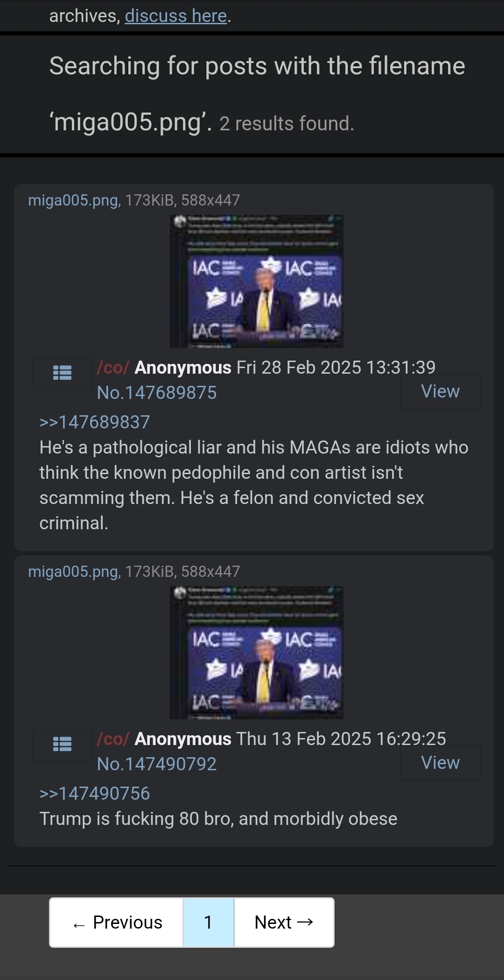
Task: Open the 'discuss here' link
Action: [175, 16]
